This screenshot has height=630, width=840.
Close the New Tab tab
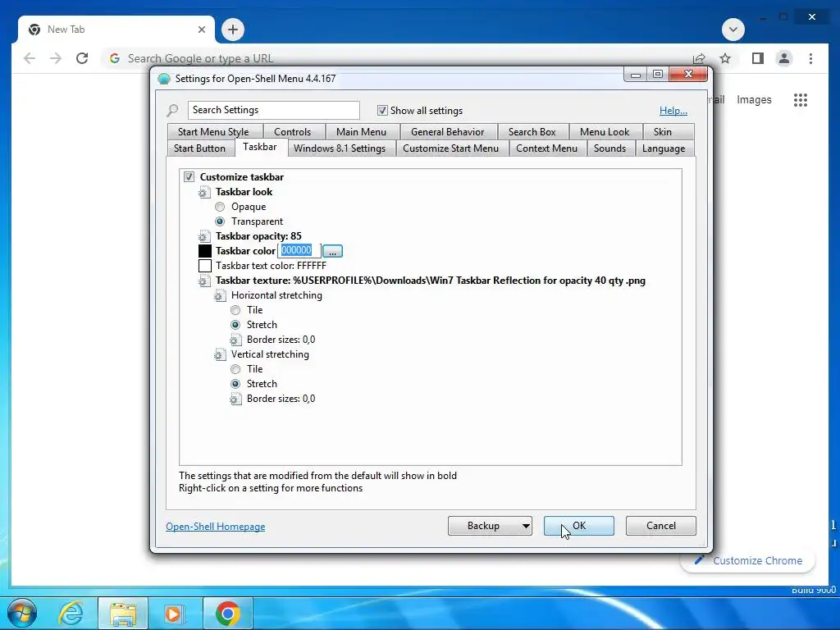[x=202, y=30]
